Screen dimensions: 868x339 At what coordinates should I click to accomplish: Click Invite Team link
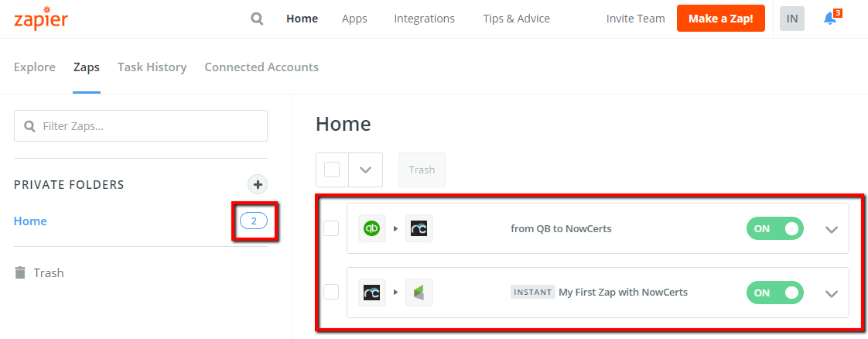click(x=635, y=19)
